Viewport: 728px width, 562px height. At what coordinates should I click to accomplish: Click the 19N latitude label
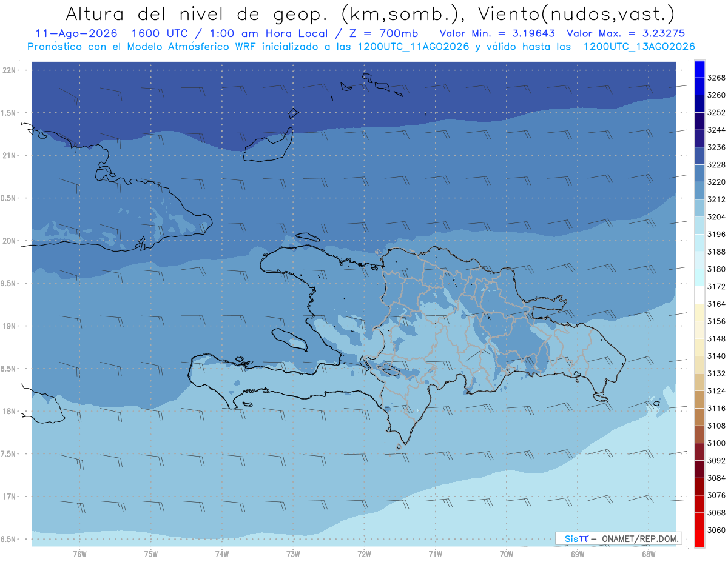click(x=8, y=326)
